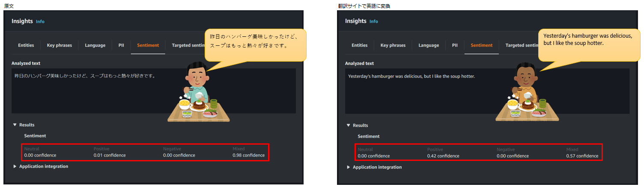The width and height of the screenshot is (644, 190).
Task: Click the 翻訳サイトで英語に変換 caption
Action: 364,6
